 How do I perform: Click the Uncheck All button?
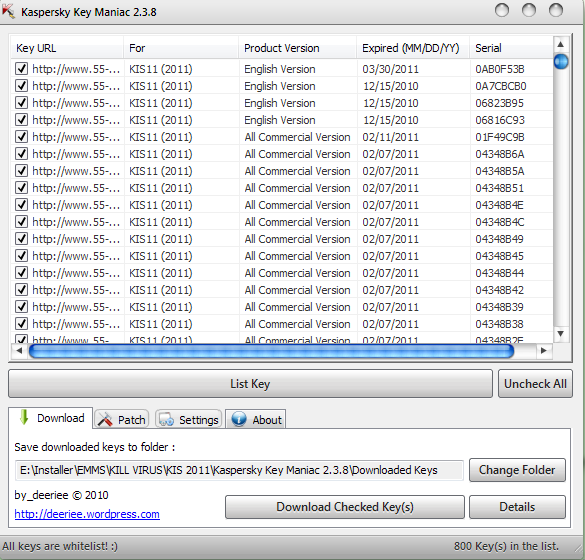tap(535, 384)
